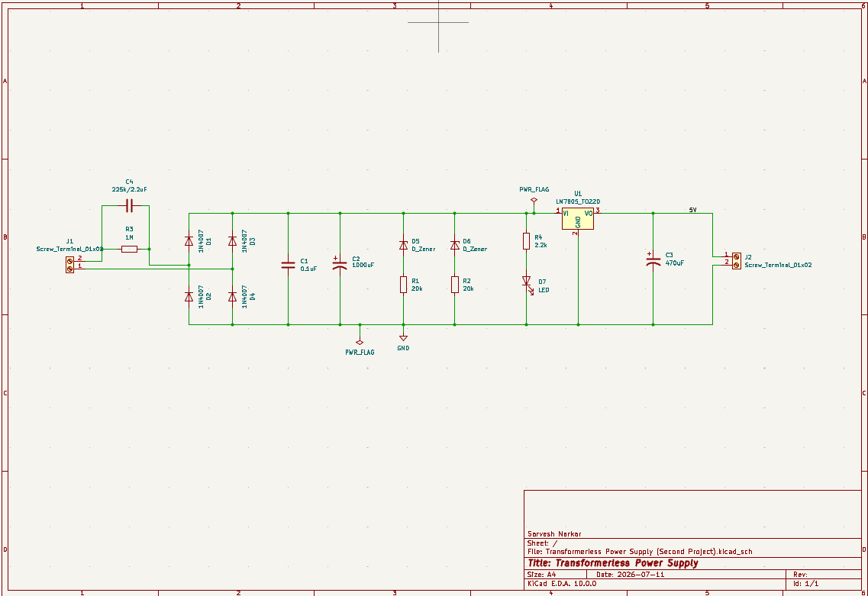868x596 pixels.
Task: Click the 'Rev:' field in title block
Action: [x=801, y=575]
